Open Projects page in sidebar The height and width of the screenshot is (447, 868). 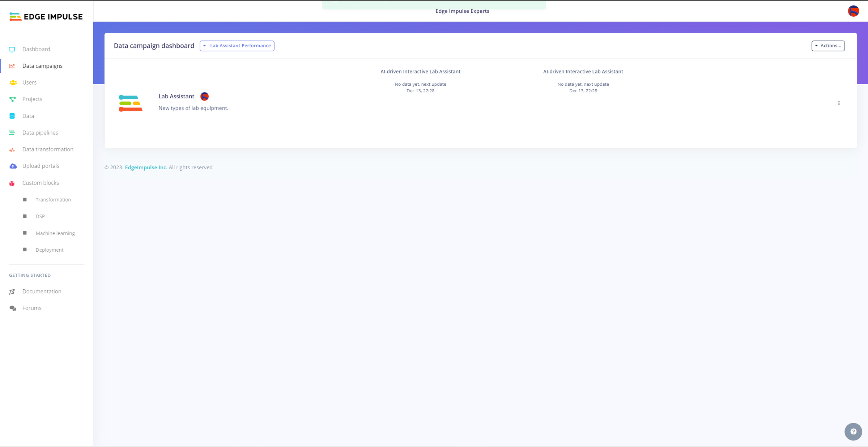click(32, 99)
